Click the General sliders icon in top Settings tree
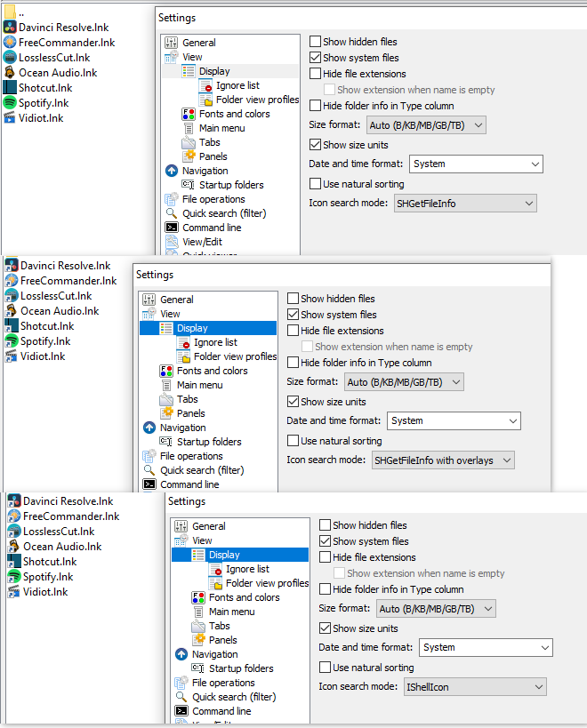Screen dimensions: 587x728 (172, 43)
